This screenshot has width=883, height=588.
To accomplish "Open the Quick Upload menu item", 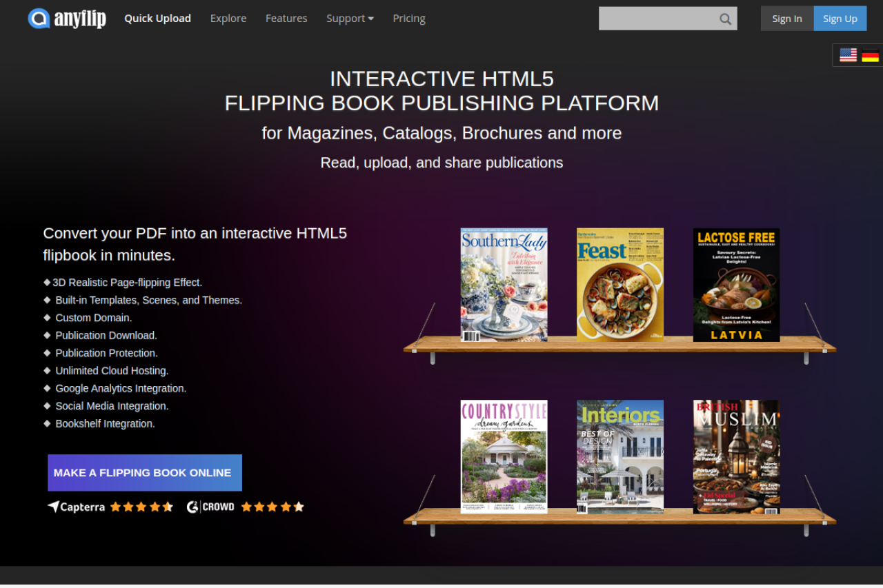I will (157, 19).
